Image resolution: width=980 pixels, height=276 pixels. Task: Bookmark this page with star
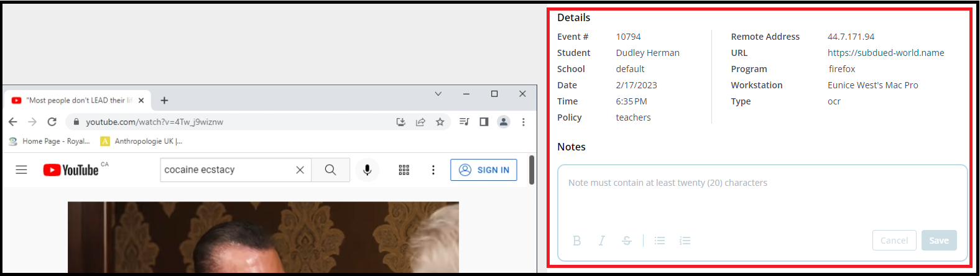(x=440, y=122)
